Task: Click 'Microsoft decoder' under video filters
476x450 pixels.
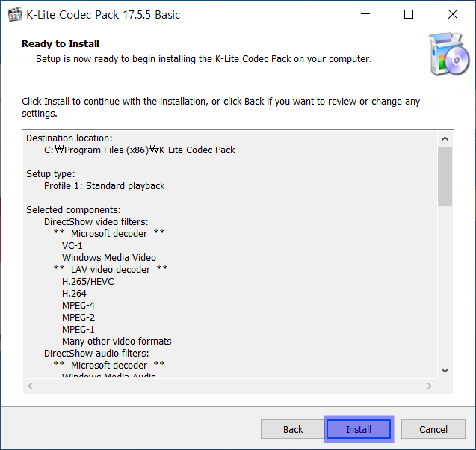Action: pyautogui.click(x=109, y=234)
